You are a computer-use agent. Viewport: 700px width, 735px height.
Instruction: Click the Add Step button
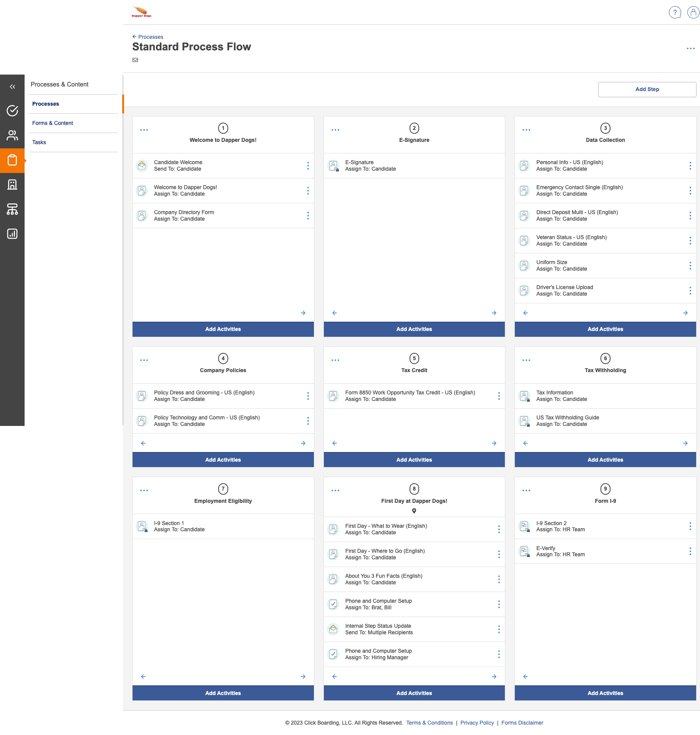point(647,89)
